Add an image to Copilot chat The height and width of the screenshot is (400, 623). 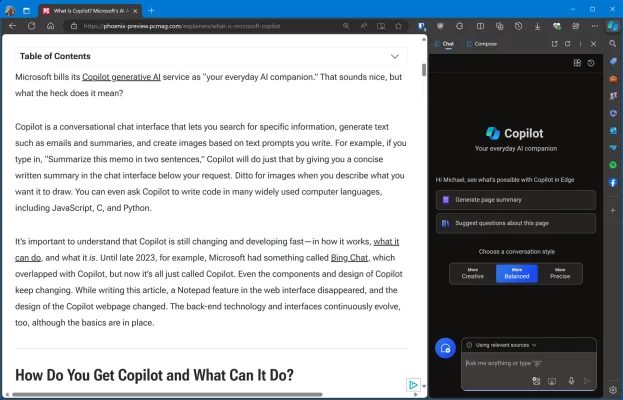(x=536, y=381)
